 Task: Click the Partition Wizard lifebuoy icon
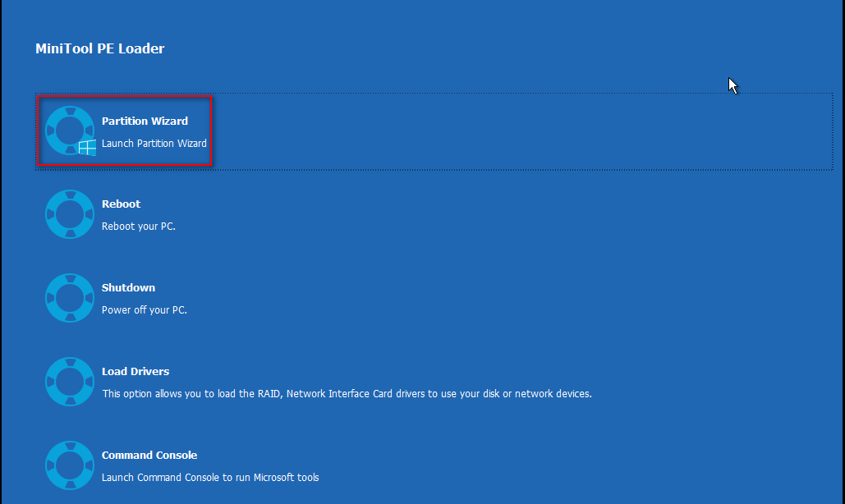point(70,131)
